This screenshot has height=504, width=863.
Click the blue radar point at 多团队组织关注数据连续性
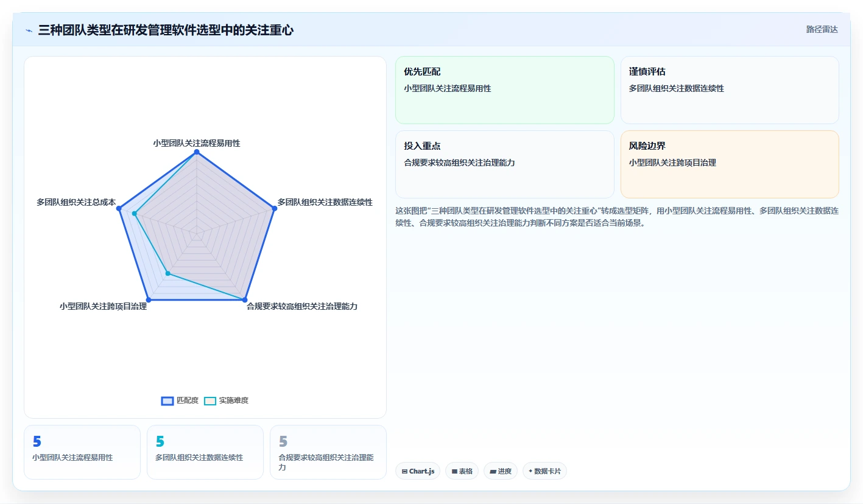pos(275,209)
